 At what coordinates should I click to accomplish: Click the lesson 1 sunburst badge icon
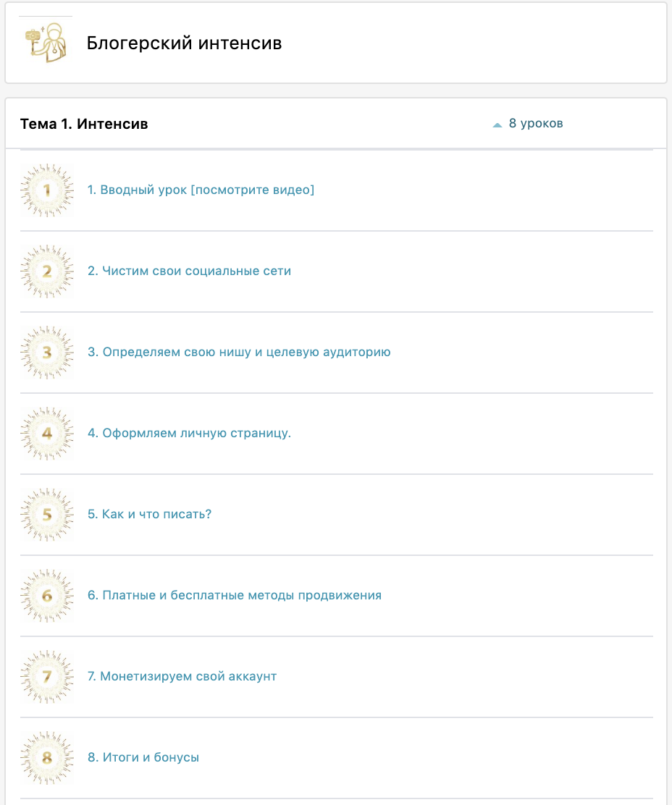click(x=47, y=190)
